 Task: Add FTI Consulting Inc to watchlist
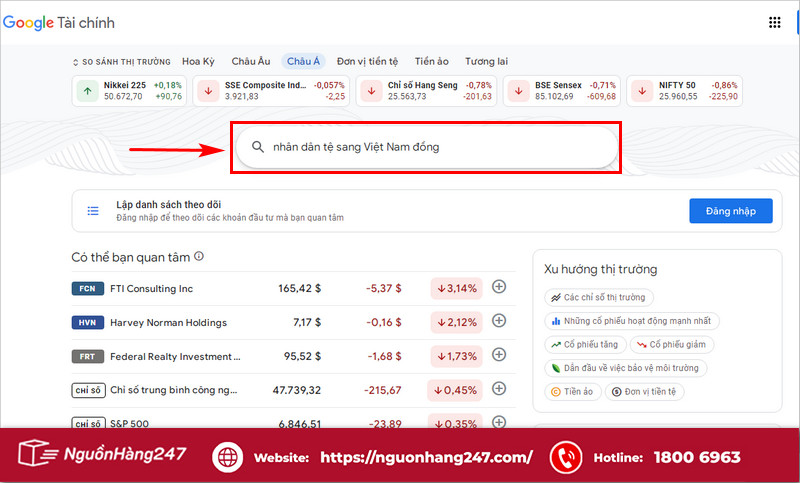(499, 288)
